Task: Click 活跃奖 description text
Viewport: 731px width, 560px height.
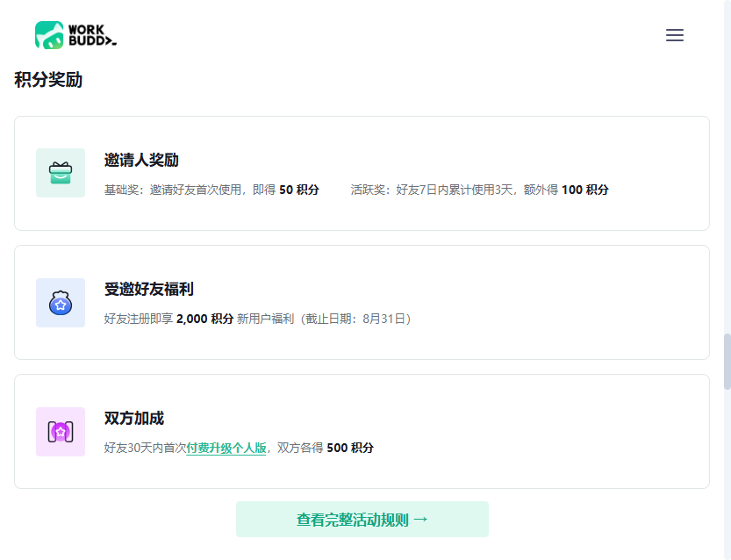Action: (479, 190)
